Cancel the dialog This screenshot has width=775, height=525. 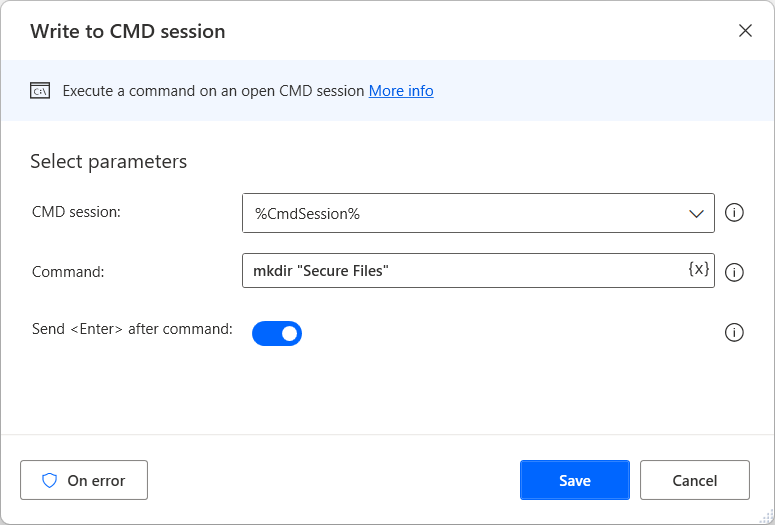[x=694, y=480]
